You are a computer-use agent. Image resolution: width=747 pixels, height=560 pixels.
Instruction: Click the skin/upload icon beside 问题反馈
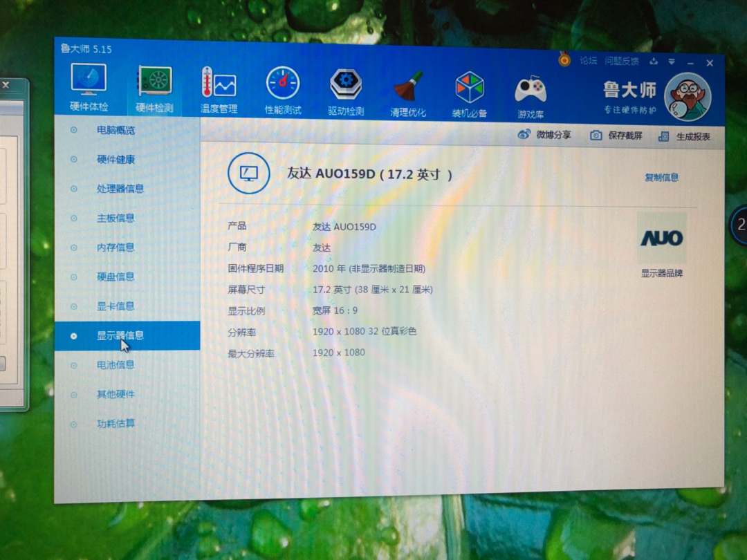(654, 61)
